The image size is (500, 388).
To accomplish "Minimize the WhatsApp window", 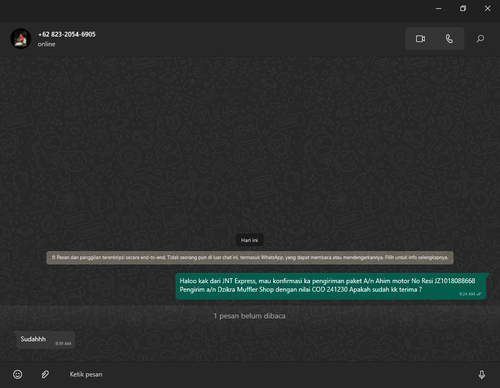I will tap(439, 8).
